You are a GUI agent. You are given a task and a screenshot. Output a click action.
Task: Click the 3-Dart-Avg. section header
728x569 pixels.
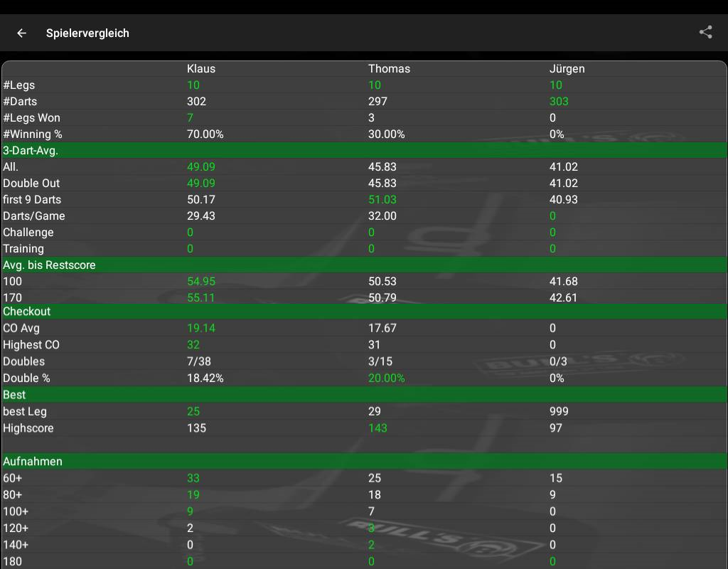(x=31, y=151)
